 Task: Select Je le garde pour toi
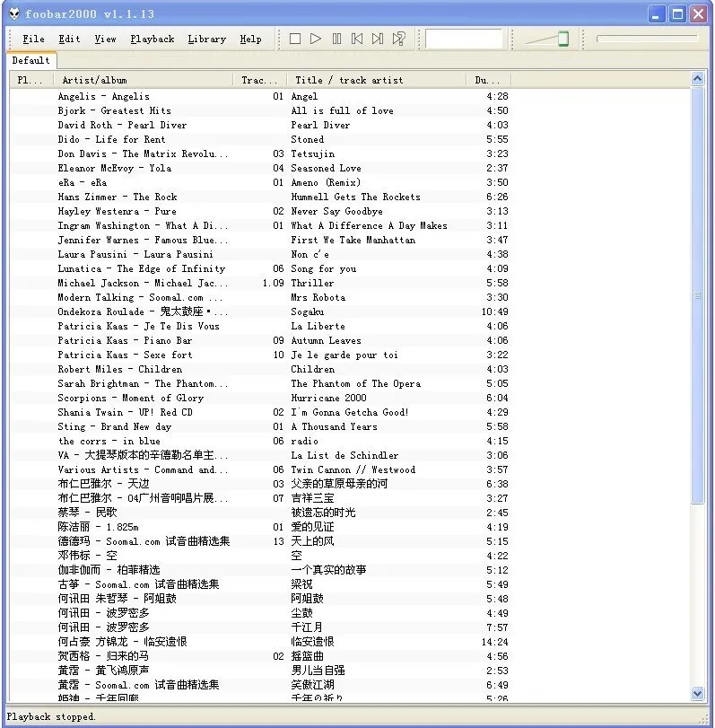pyautogui.click(x=344, y=355)
